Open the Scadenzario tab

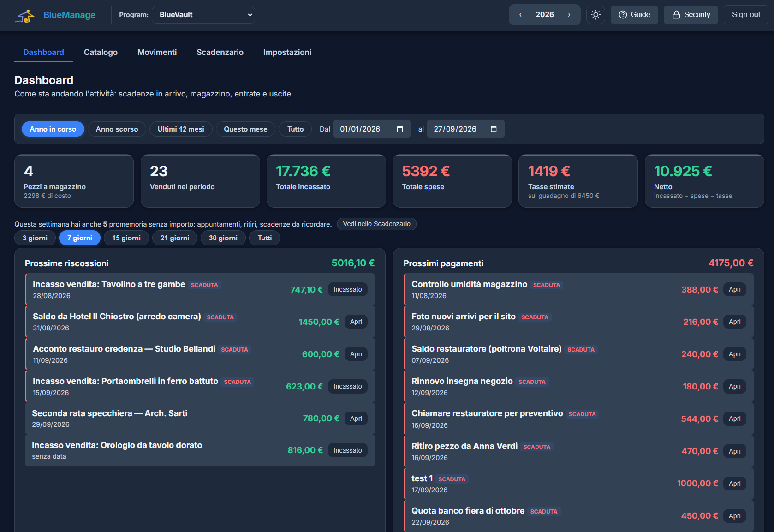pyautogui.click(x=220, y=52)
